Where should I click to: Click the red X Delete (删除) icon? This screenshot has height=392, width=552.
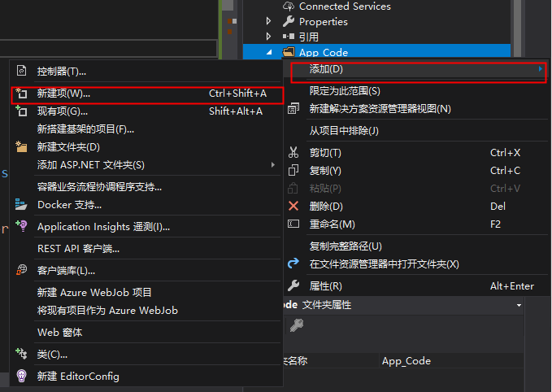[x=294, y=207]
